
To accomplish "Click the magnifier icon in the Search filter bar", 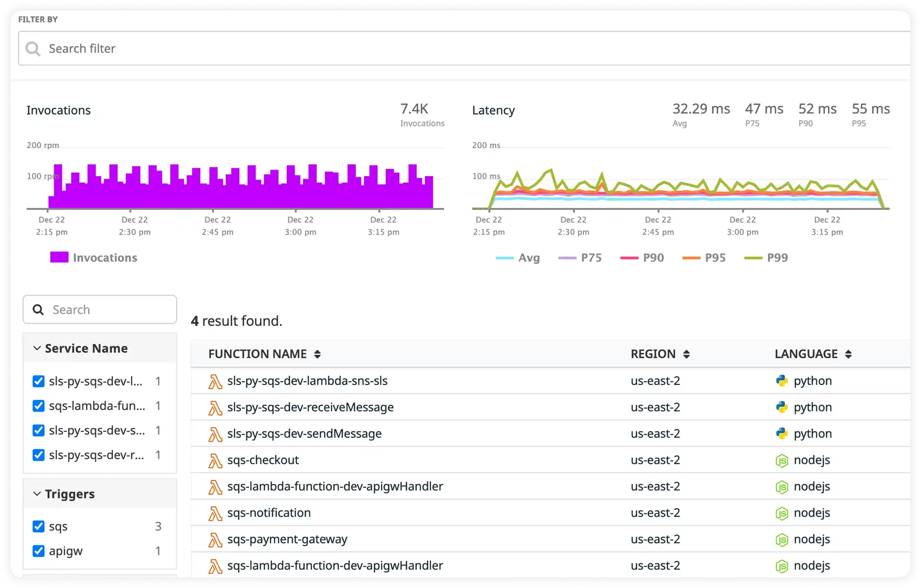I will [x=33, y=48].
